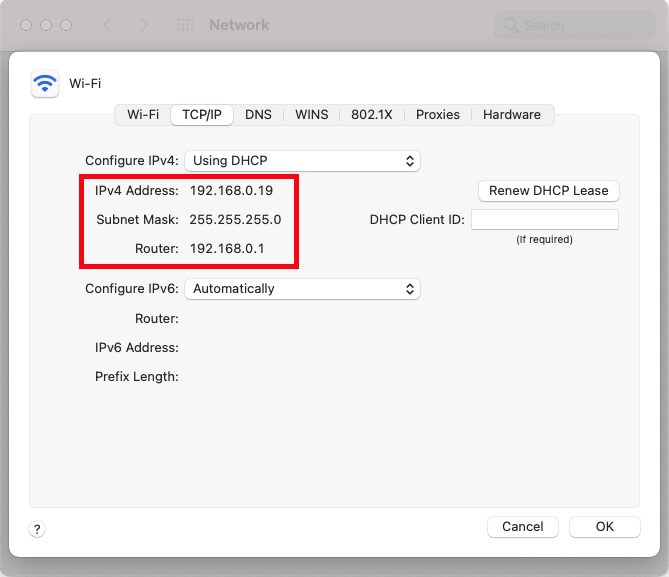Select the TCP/IP tab
Image resolution: width=669 pixels, height=577 pixels.
(x=202, y=115)
